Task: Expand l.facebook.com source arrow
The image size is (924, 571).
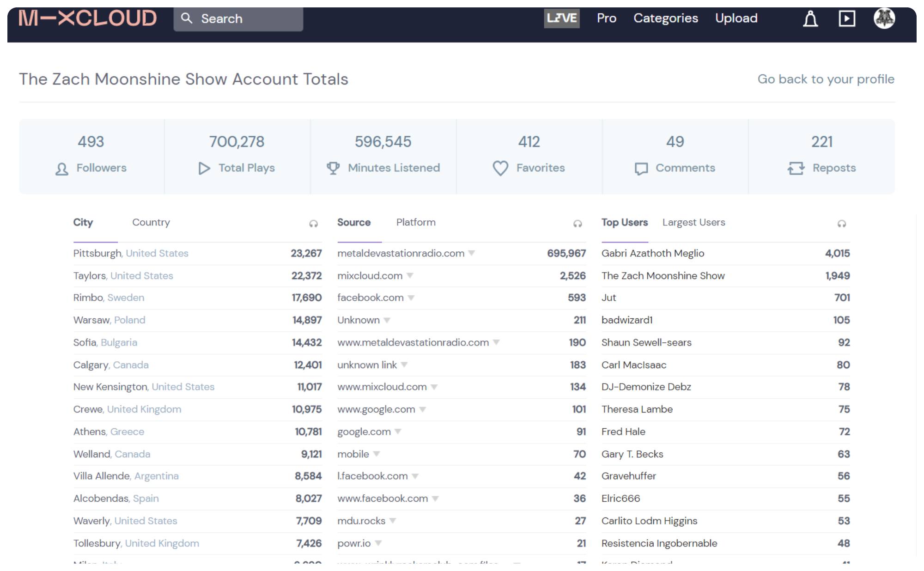Action: coord(415,476)
